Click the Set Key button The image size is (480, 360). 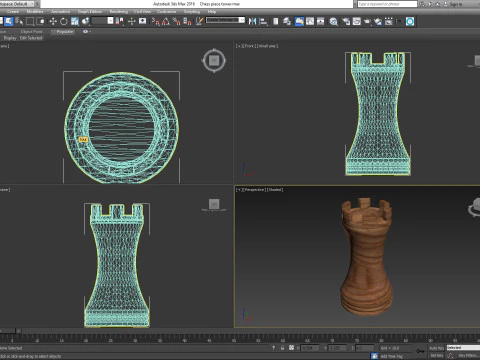[436, 356]
